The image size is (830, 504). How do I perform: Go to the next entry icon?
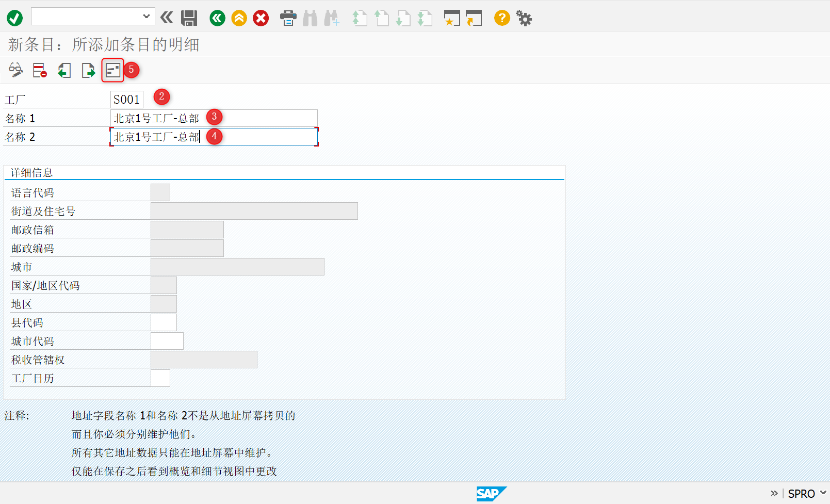point(88,71)
